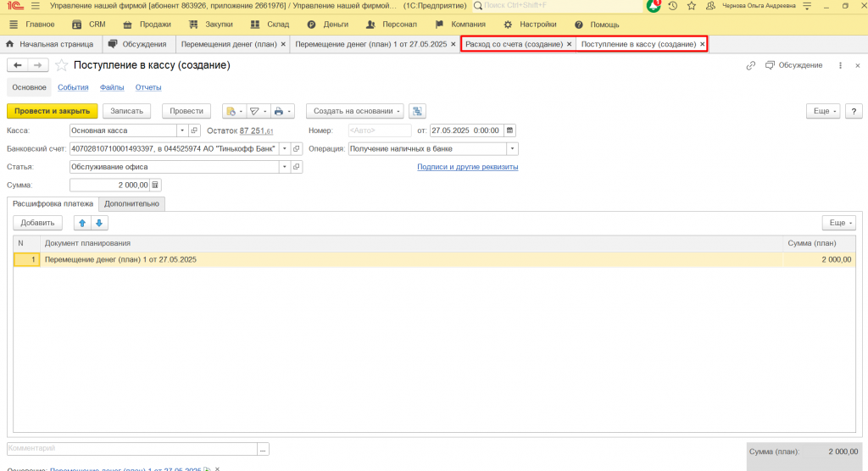868x471 pixels.
Task: Close the Поступление в кассу (создание) tab
Action: (702, 44)
